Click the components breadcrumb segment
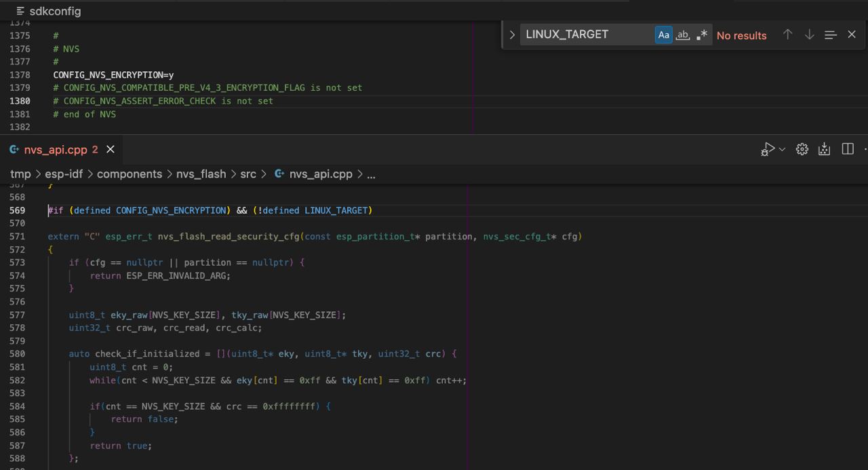868x470 pixels. [x=130, y=174]
